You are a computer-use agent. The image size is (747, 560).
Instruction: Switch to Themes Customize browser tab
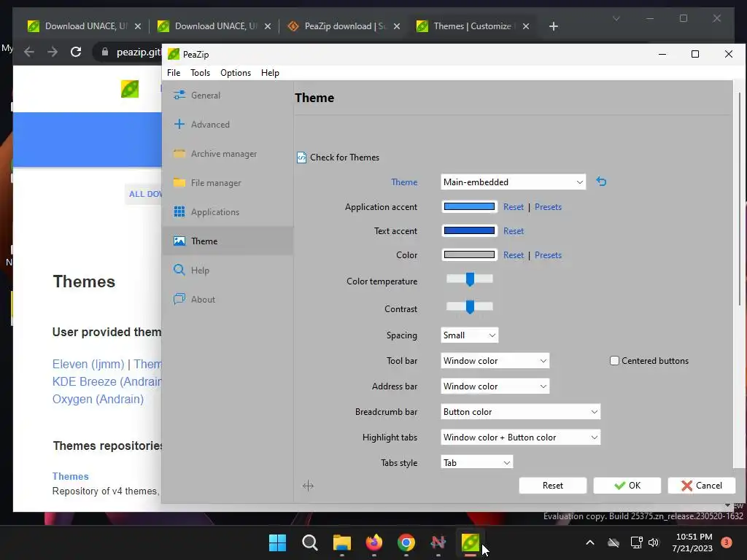pyautogui.click(x=472, y=26)
